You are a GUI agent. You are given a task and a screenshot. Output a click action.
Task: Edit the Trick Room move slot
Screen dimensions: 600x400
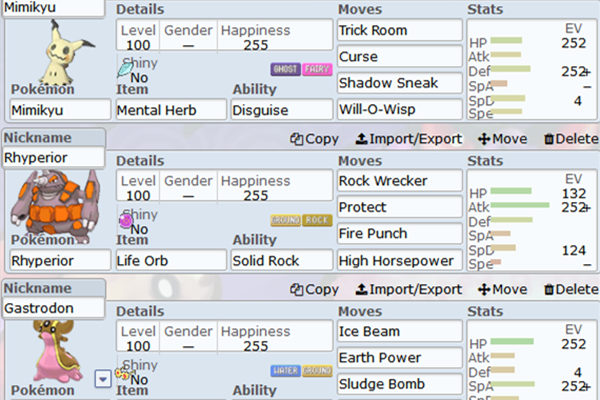point(400,30)
